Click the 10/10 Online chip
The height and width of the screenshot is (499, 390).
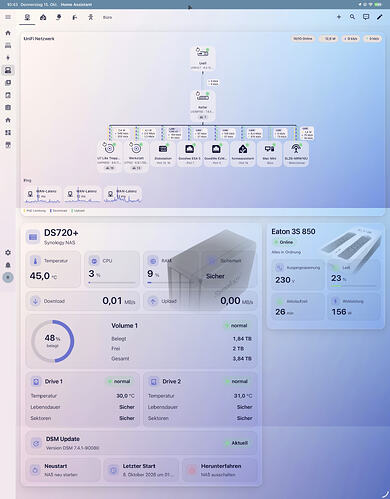point(303,39)
